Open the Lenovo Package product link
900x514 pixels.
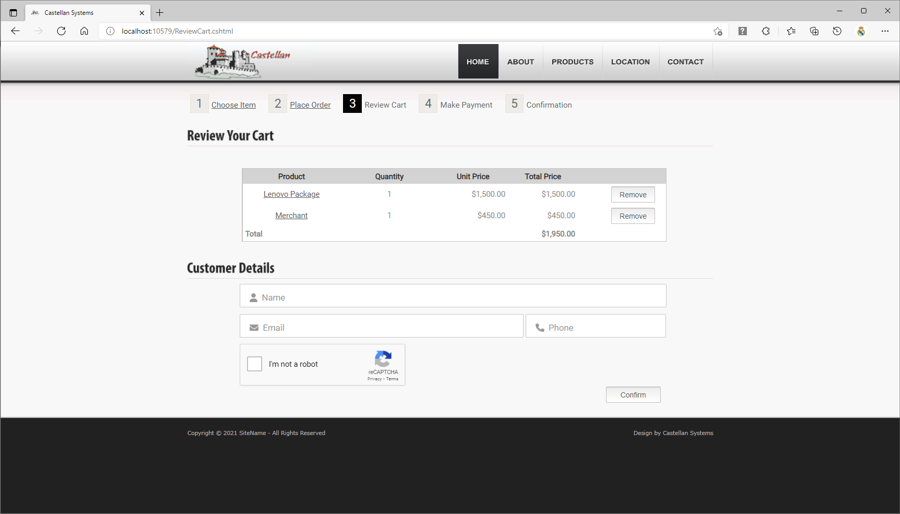tap(292, 194)
